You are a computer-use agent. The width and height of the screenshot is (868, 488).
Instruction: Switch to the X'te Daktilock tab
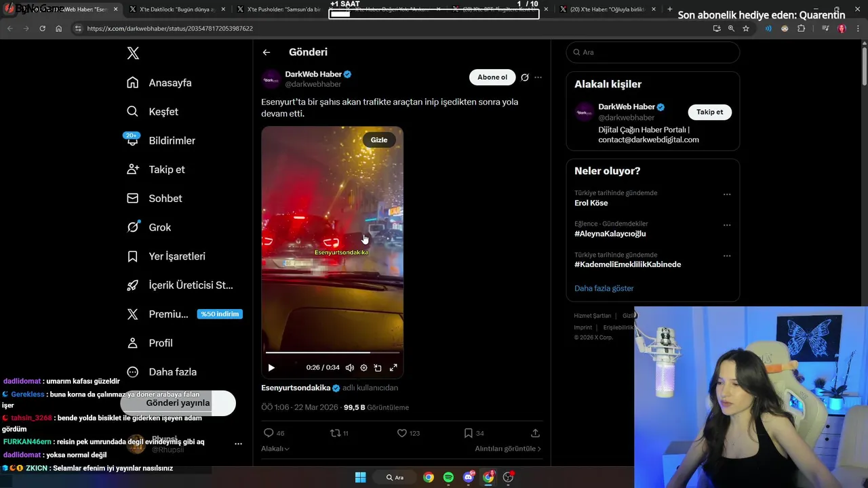(176, 9)
